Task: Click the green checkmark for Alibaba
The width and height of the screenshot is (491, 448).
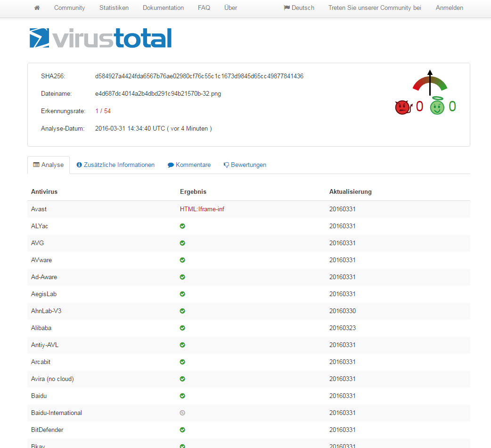Action: [182, 328]
